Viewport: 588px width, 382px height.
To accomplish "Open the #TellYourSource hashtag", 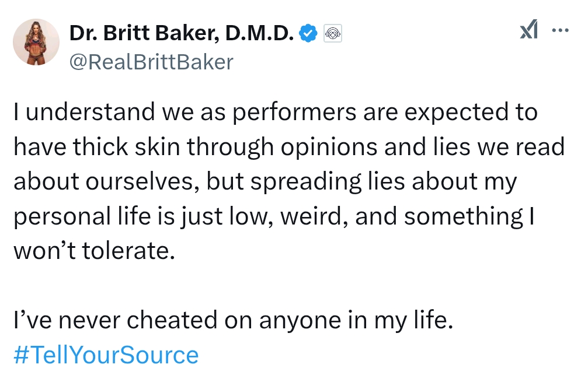I will point(106,355).
